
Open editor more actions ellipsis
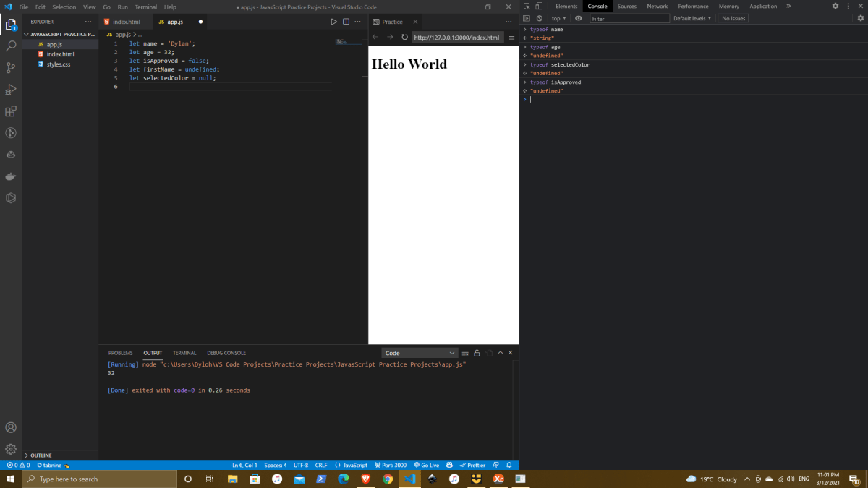point(357,22)
